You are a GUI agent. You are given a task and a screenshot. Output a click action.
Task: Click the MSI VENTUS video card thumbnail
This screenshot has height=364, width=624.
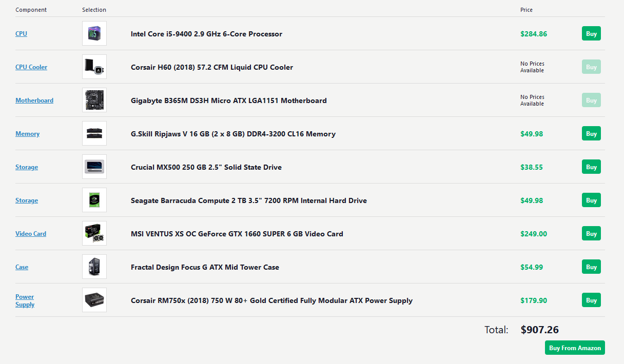point(94,234)
